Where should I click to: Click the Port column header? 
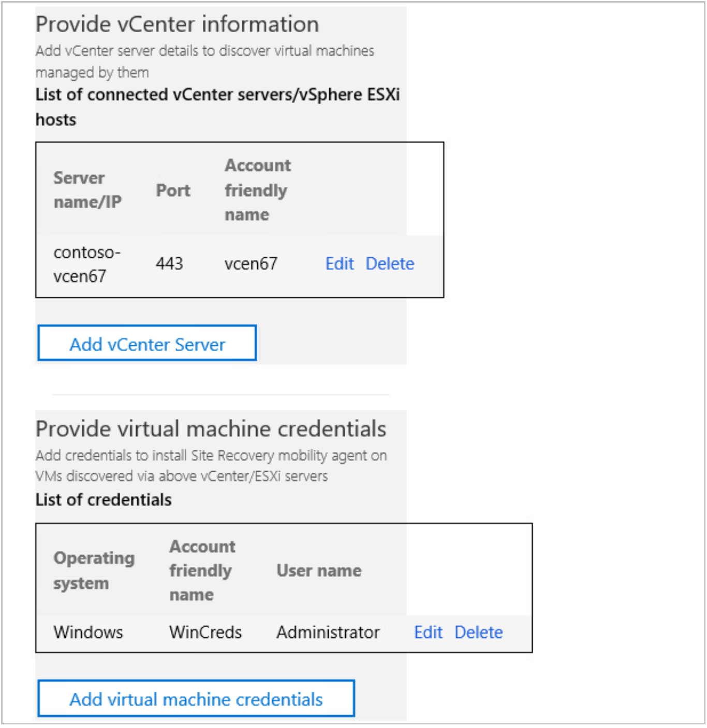pos(174,190)
